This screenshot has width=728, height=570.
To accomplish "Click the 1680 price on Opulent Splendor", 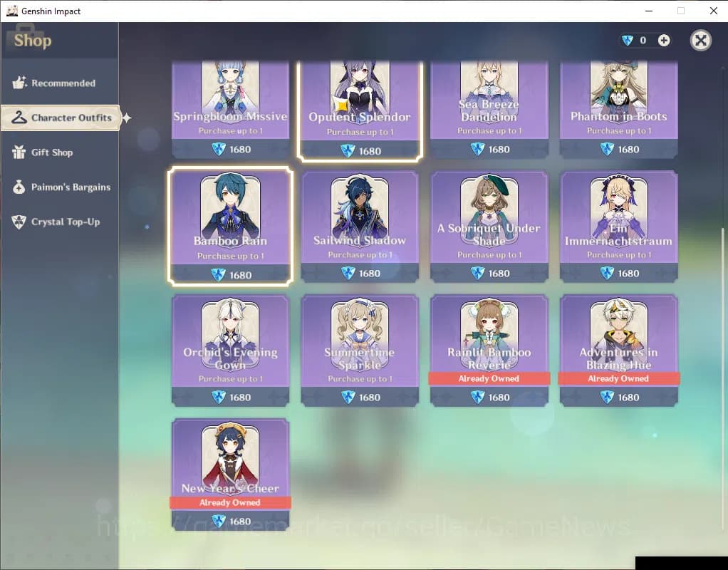I will pyautogui.click(x=370, y=151).
